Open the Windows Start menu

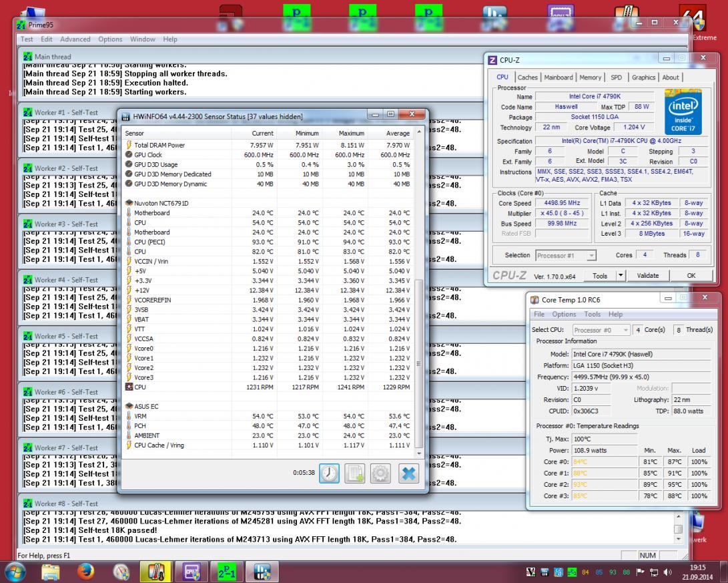(15, 572)
